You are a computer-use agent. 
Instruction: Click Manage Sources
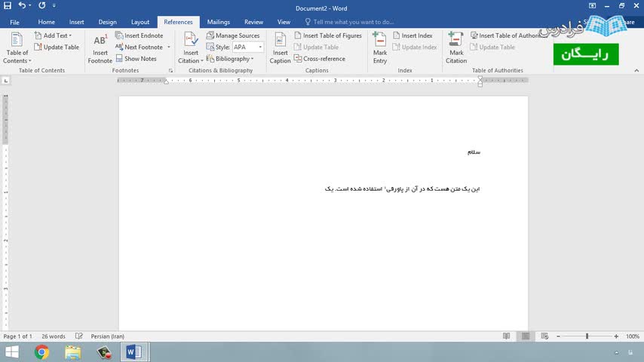pos(233,35)
